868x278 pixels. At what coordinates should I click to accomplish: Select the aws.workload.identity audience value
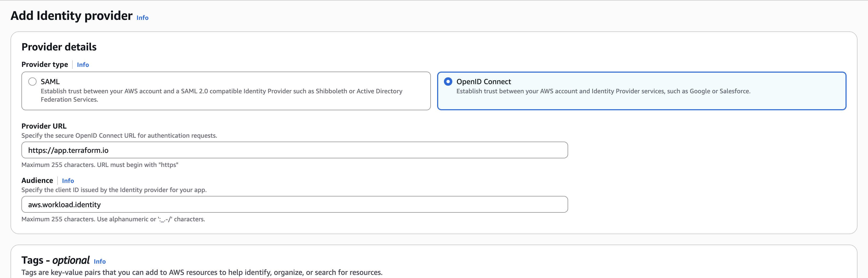64,204
